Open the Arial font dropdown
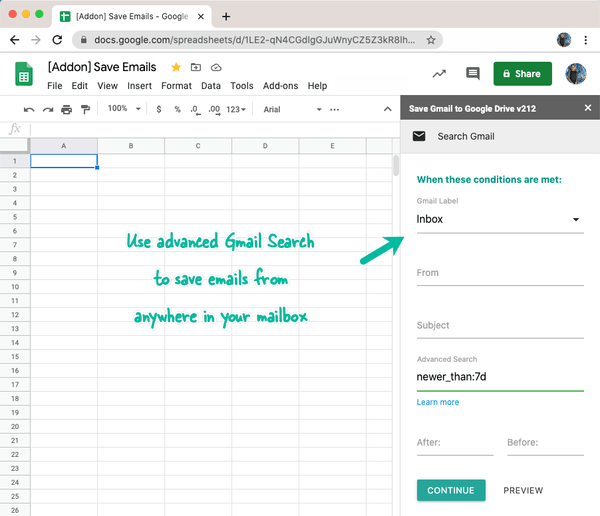Image resolution: width=600 pixels, height=516 pixels. pos(292,109)
